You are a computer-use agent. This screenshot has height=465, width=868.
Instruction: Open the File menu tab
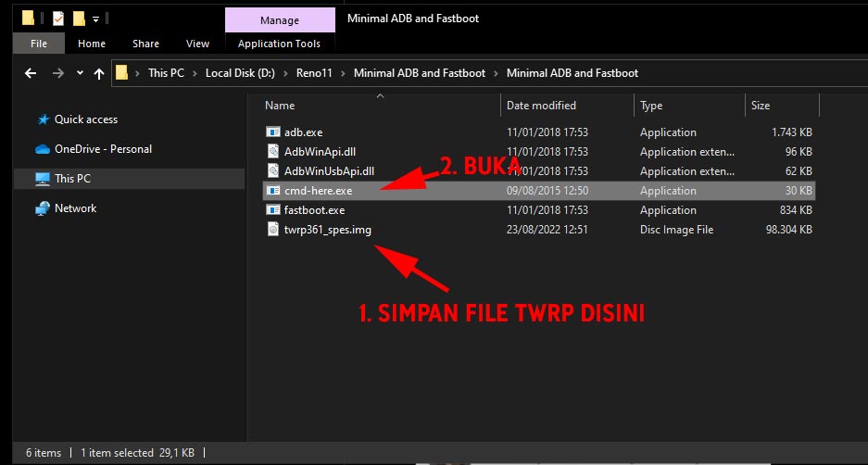point(39,44)
